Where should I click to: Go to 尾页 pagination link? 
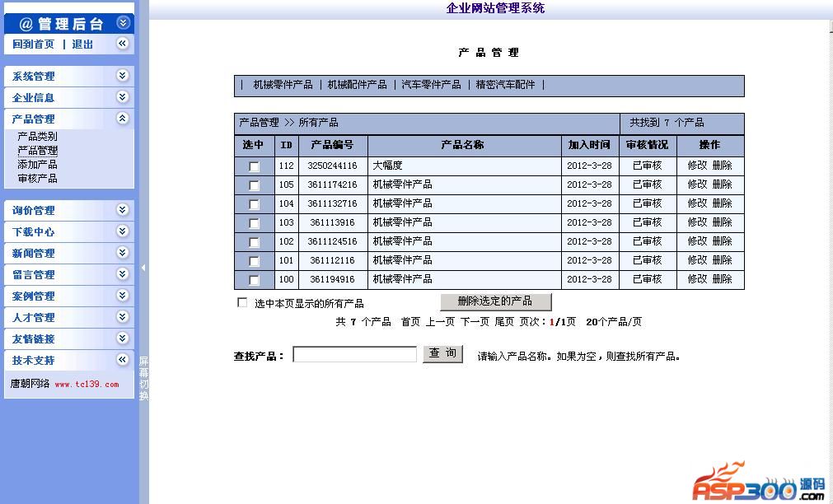click(504, 322)
